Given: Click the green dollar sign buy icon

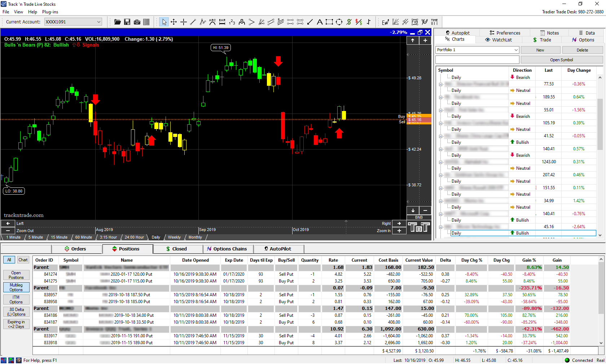Looking at the screenshot, I should click(349, 22).
